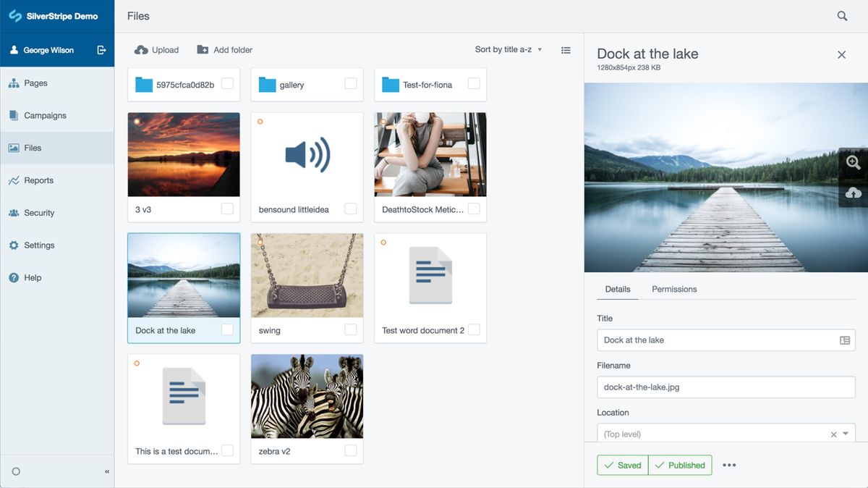Check the 'gallery' folder selection box
868x488 pixels.
pos(351,84)
